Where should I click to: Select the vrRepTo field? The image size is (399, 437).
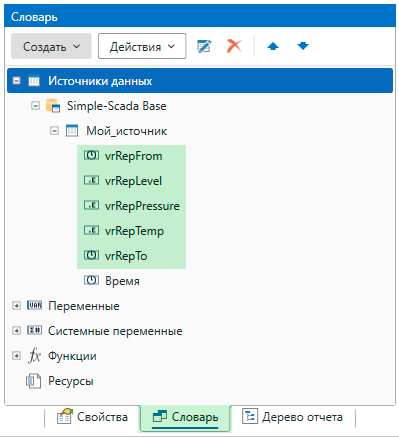coord(126,256)
